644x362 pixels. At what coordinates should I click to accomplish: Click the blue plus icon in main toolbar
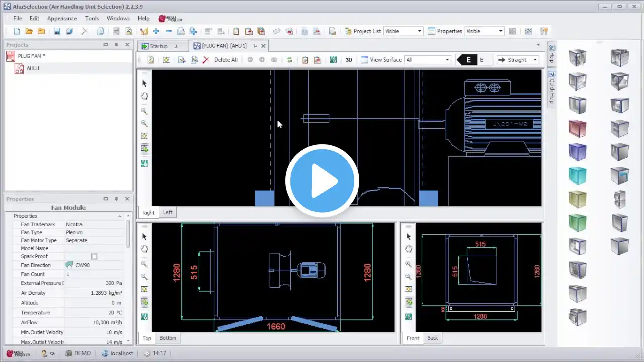156,31
